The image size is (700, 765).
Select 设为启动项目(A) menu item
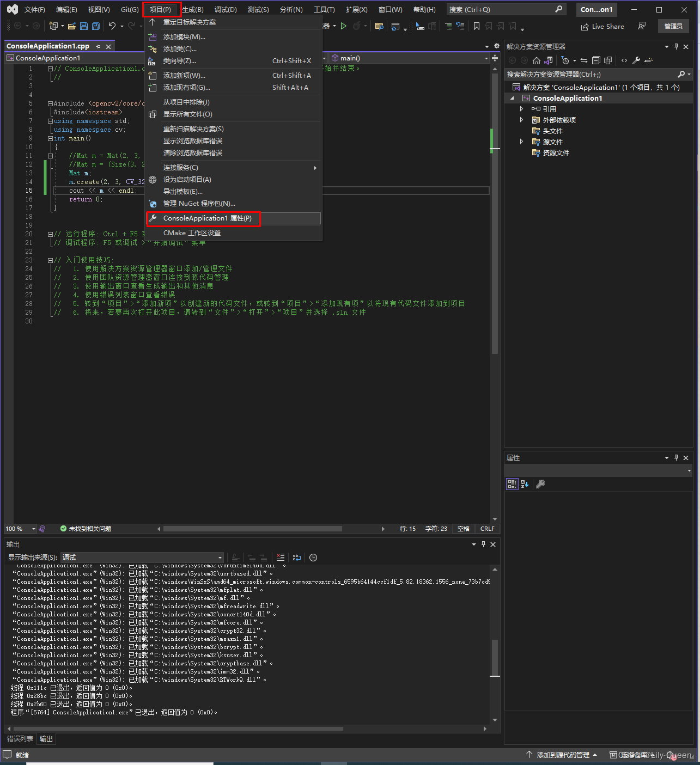(234, 180)
